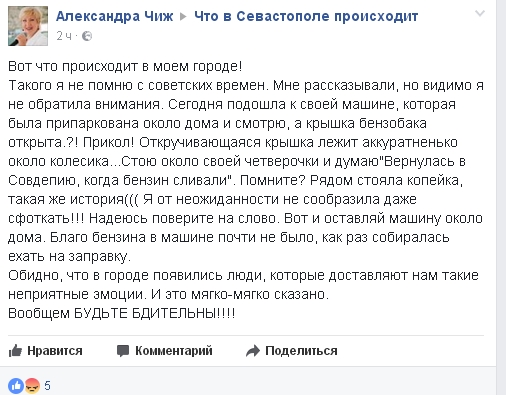Expand the post options chevron menu
This screenshot has width=506, height=395.
pyautogui.click(x=480, y=13)
